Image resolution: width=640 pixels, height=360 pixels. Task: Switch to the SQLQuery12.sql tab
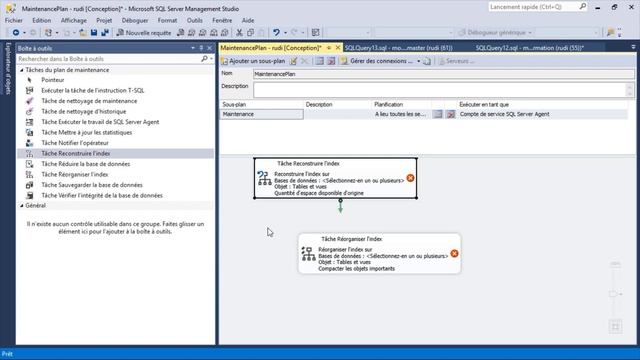click(x=530, y=48)
